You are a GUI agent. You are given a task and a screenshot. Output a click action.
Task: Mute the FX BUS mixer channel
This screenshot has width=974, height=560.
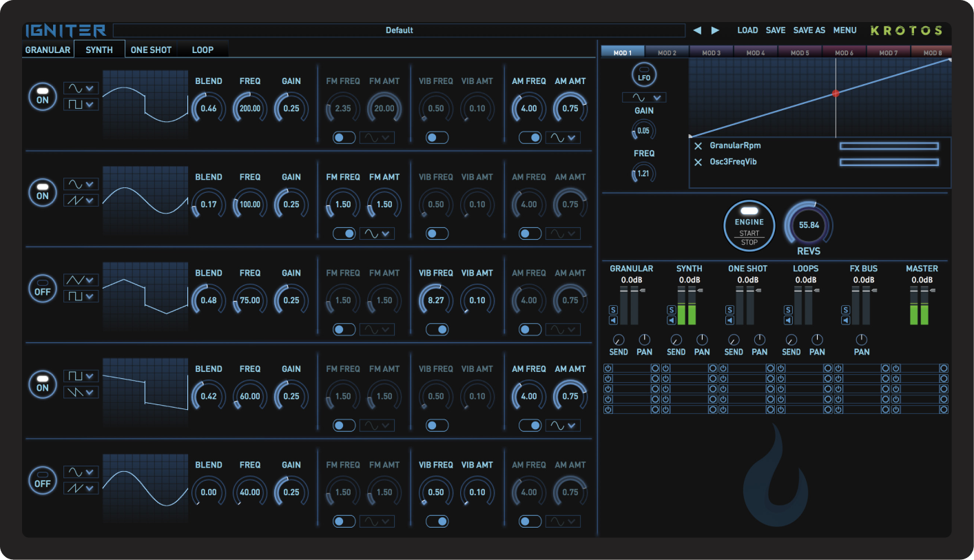coord(845,320)
